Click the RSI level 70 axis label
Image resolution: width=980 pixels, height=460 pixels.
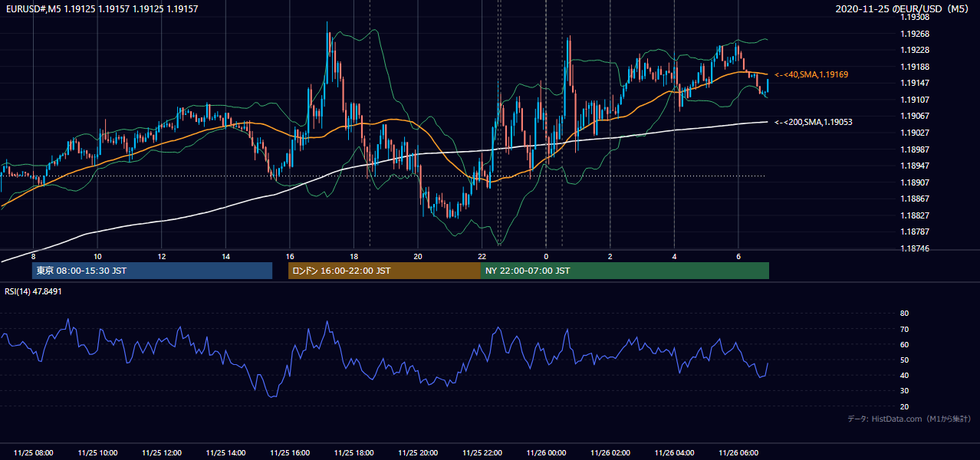[904, 329]
